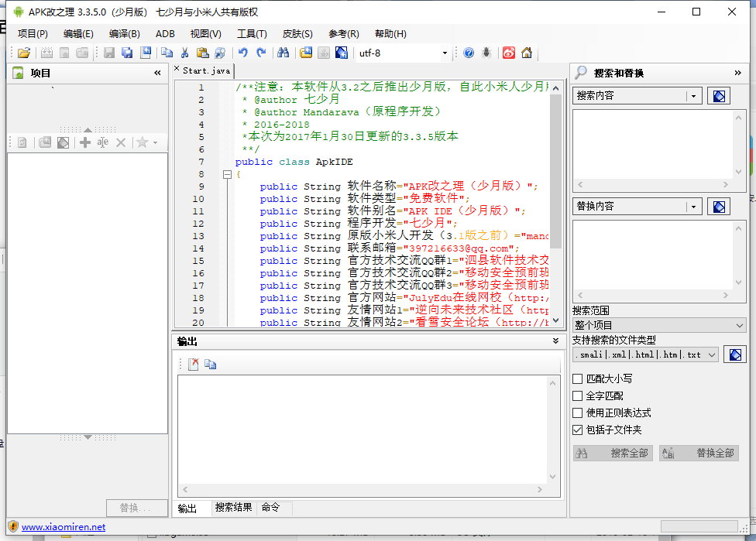This screenshot has height=541, width=756.
Task: Click inside the 搜索内容 text area
Action: tap(653, 145)
